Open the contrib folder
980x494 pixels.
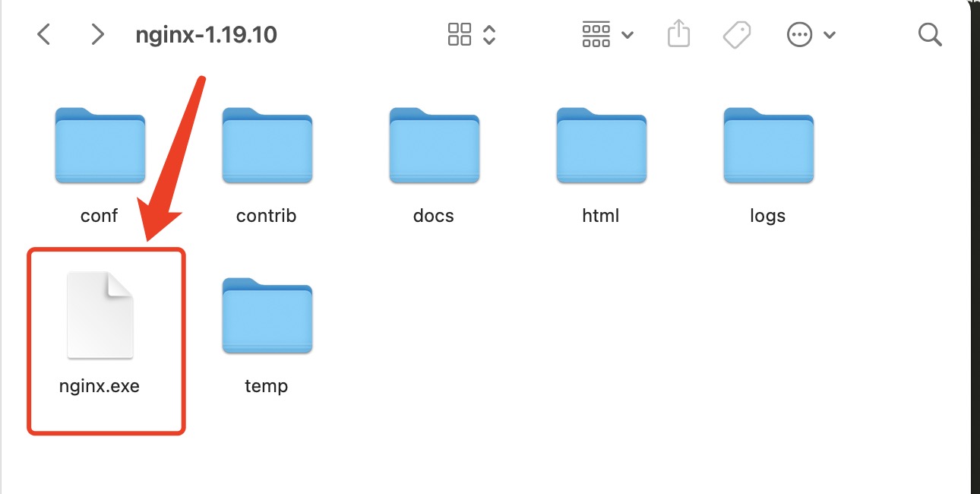tap(267, 146)
